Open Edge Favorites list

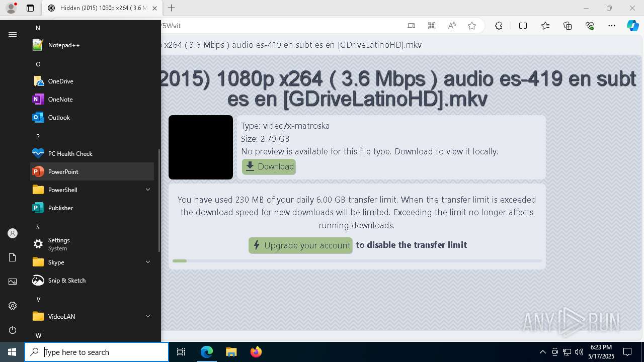click(545, 26)
